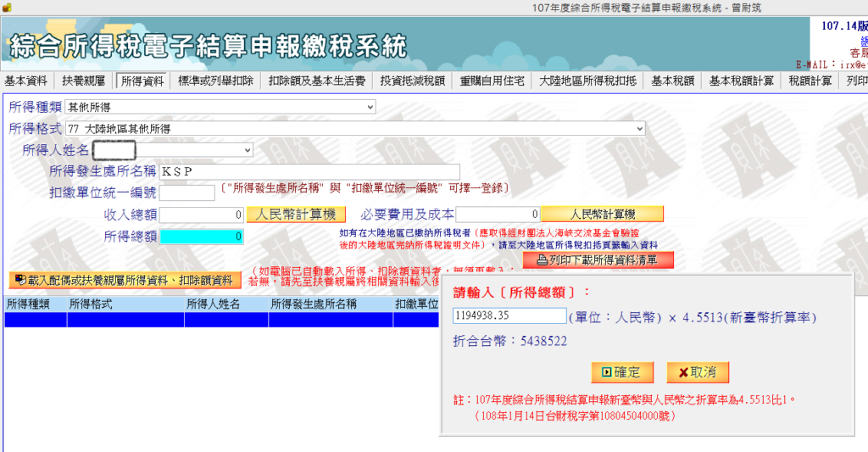Click the application icon in the title bar
Image resolution: width=868 pixels, height=452 pixels.
click(x=7, y=7)
